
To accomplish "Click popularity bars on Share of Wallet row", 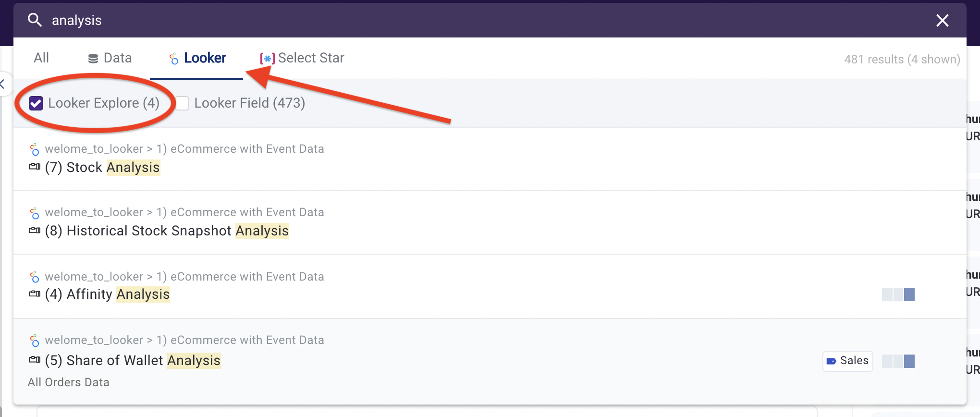I will click(x=898, y=361).
